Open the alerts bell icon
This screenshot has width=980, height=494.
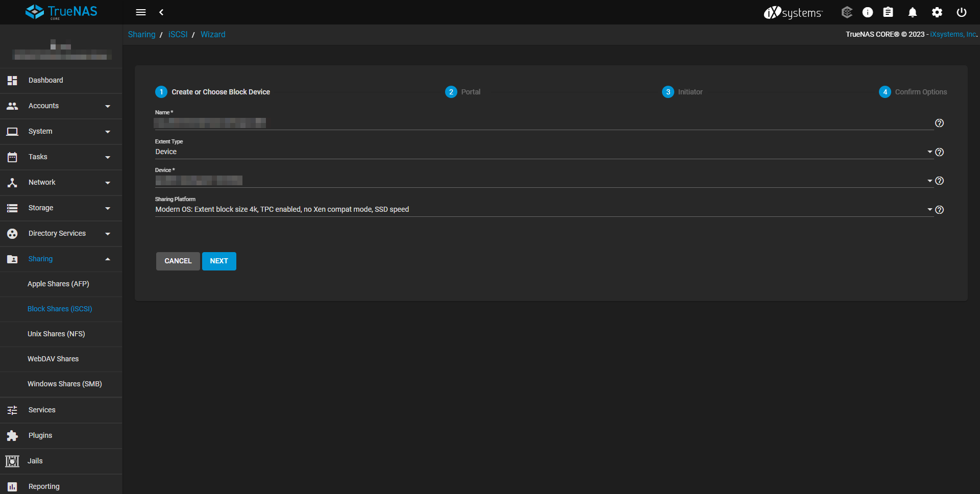click(x=913, y=12)
